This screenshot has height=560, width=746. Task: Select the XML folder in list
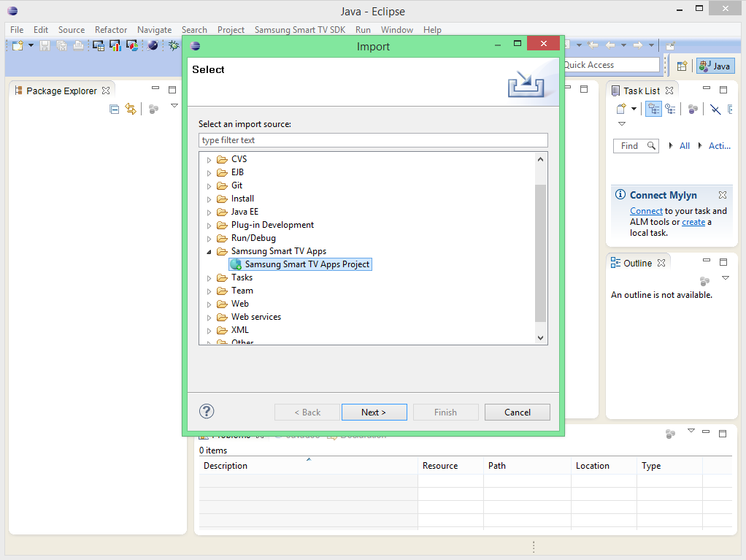tap(239, 330)
